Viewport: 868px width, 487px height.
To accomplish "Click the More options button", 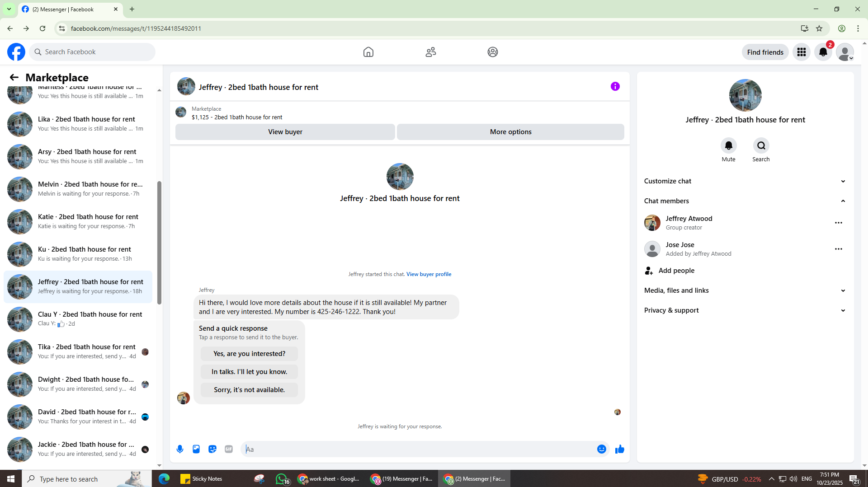I will (510, 132).
